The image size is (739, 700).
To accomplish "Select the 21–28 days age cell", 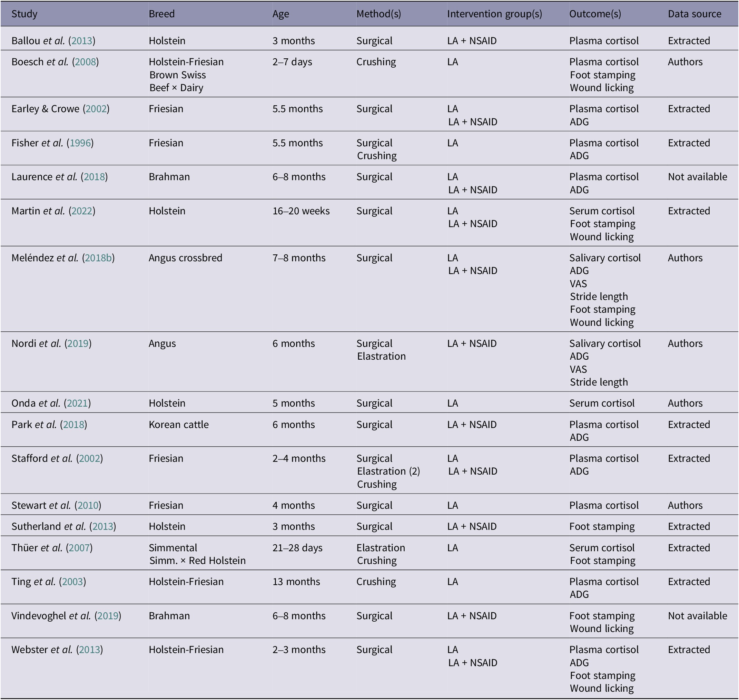I will tap(297, 548).
